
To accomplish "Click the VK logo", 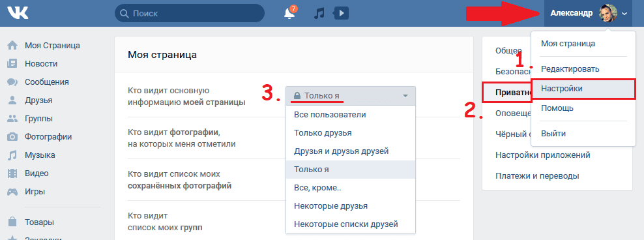I will point(18,13).
